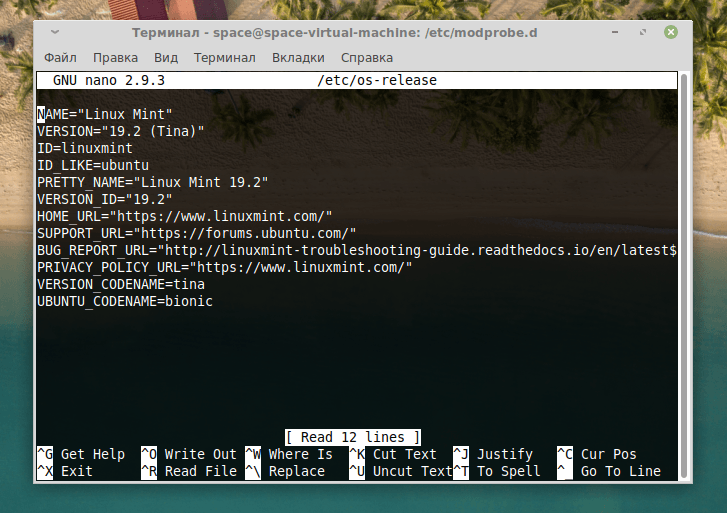Click the PRIVACY_POLICY_URL line
727x513 pixels.
click(x=224, y=268)
